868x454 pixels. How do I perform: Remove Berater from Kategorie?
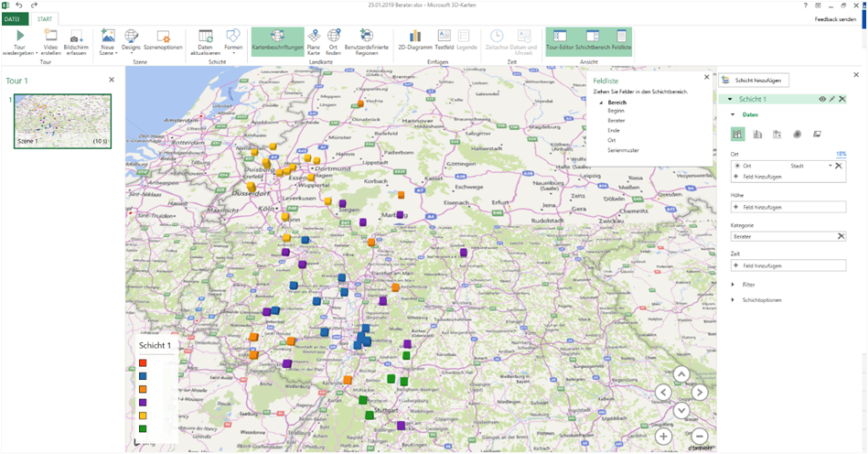coord(841,236)
